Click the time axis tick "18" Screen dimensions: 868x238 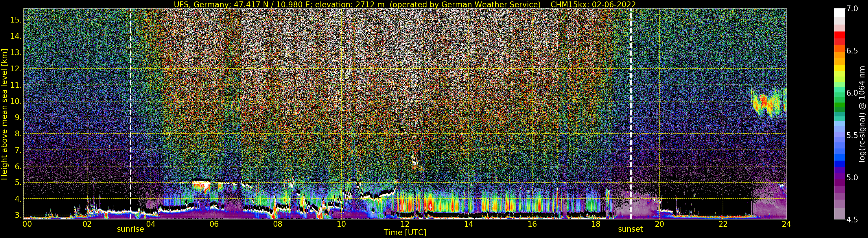pos(596,224)
